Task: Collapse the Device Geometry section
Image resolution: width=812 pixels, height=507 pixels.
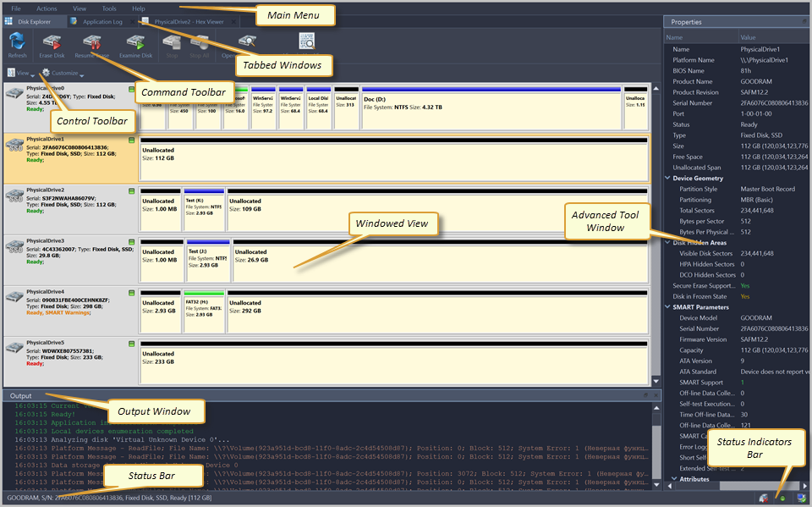Action: click(x=668, y=179)
